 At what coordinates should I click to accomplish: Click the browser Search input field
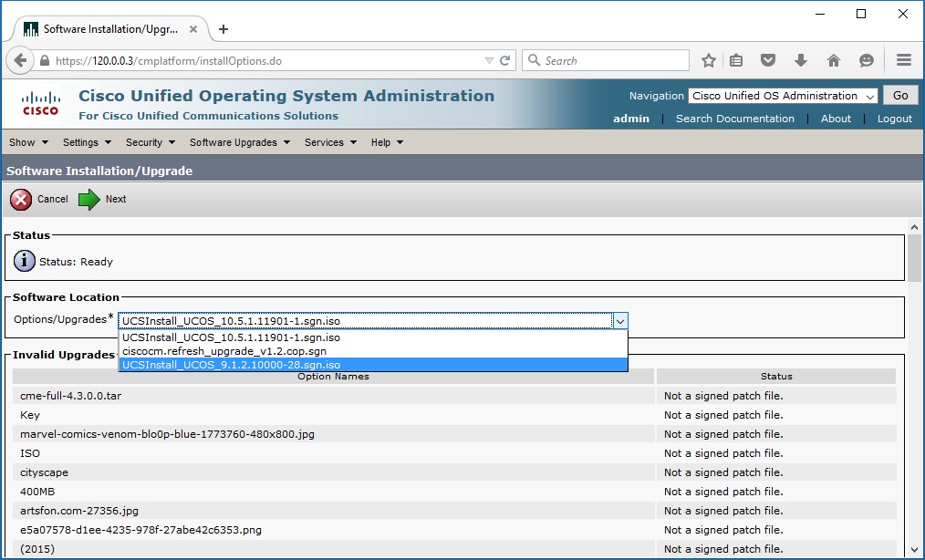click(606, 61)
